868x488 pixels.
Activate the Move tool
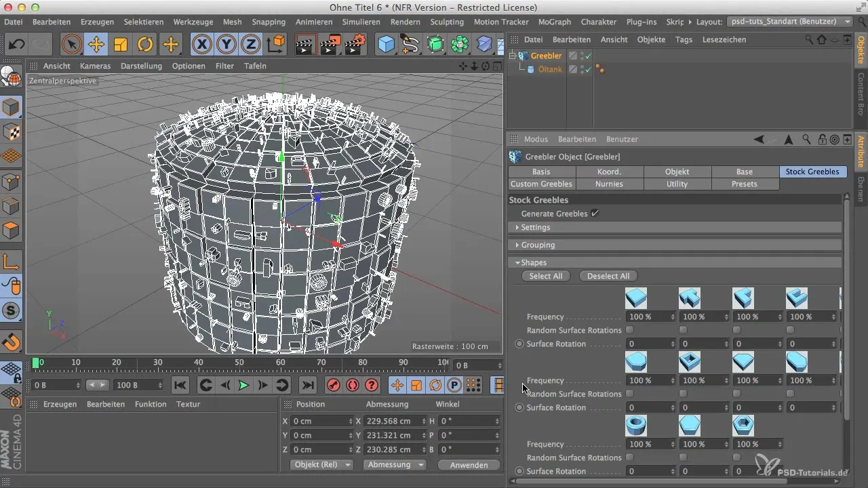pos(96,45)
